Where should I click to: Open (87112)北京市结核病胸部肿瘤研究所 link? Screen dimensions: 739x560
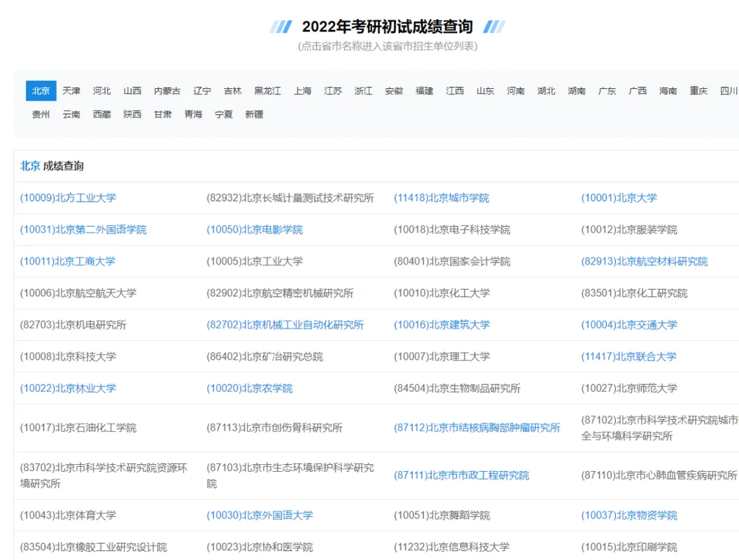(477, 428)
